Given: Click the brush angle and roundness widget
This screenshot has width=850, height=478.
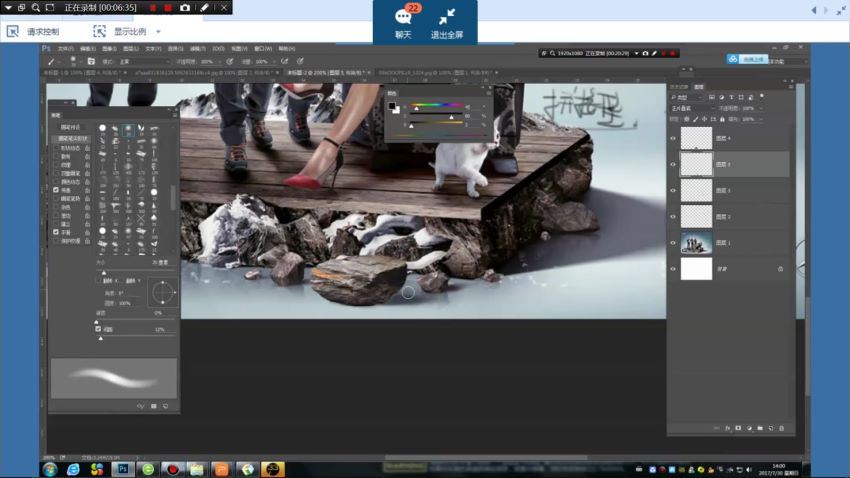Looking at the screenshot, I should 163,293.
